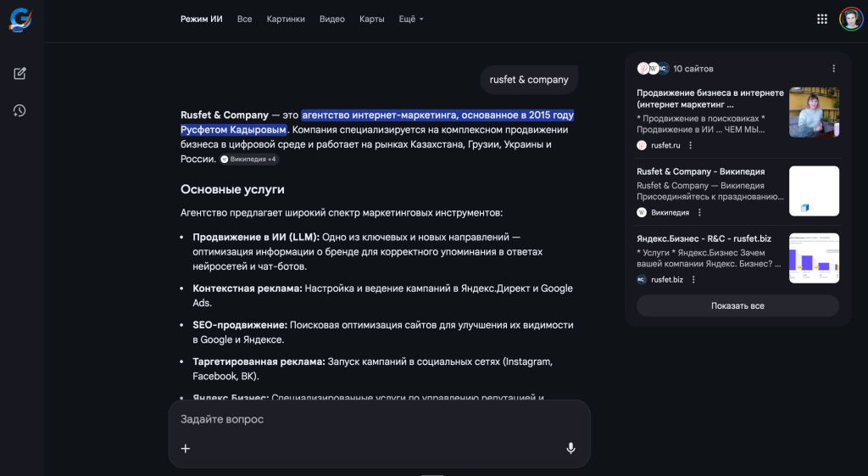This screenshot has height=476, width=868.
Task: Click the stacked site icons beside 10 сайтов
Action: [x=654, y=69]
